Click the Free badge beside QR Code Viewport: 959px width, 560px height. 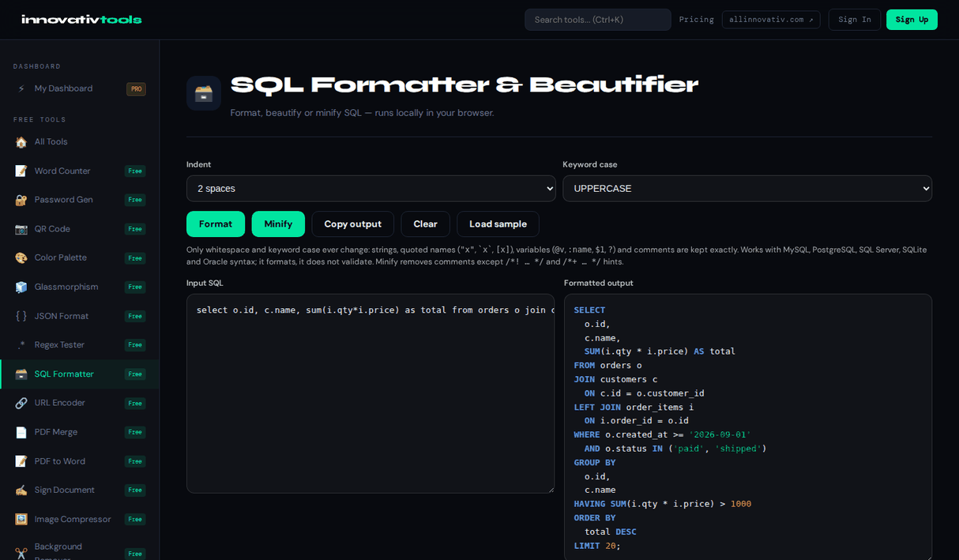135,229
